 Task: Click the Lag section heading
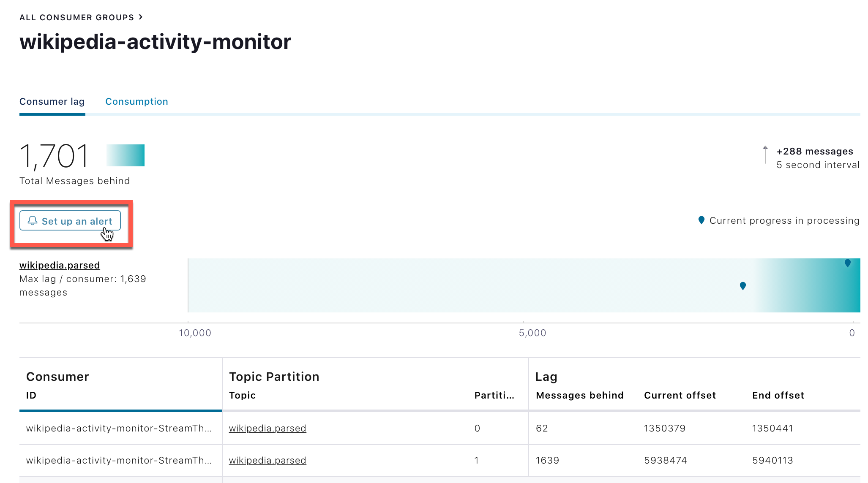546,377
